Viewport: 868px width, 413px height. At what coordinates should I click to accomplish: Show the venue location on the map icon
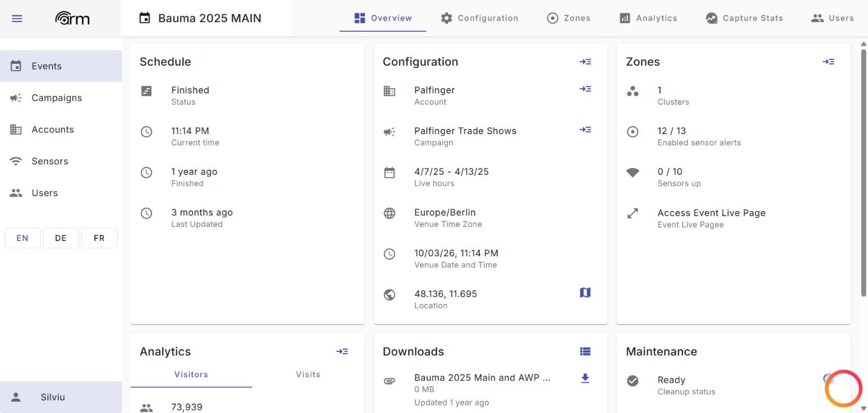click(585, 292)
